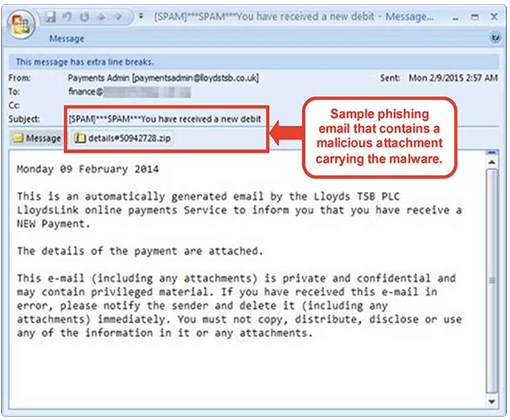Open the details#50942728.zip attachment
Viewport: 510px width, 420px height.
point(122,138)
